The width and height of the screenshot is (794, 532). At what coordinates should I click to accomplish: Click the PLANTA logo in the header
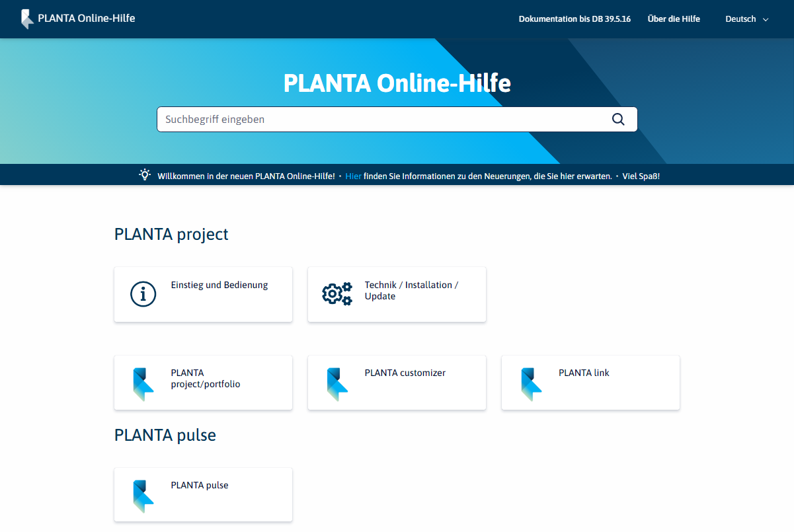[27, 19]
